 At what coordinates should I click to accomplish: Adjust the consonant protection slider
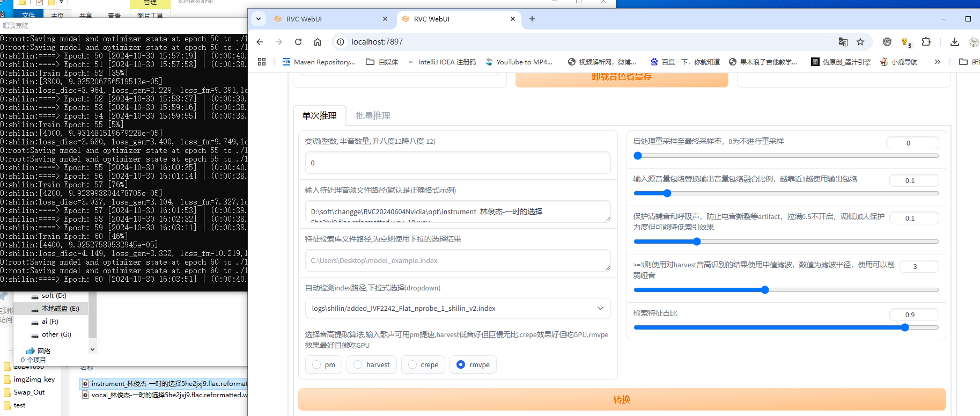[x=786, y=242]
